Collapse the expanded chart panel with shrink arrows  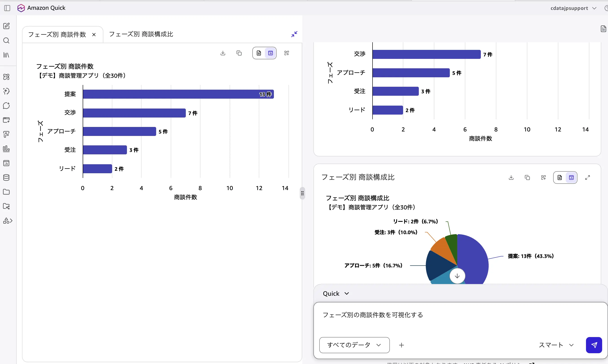pyautogui.click(x=294, y=34)
